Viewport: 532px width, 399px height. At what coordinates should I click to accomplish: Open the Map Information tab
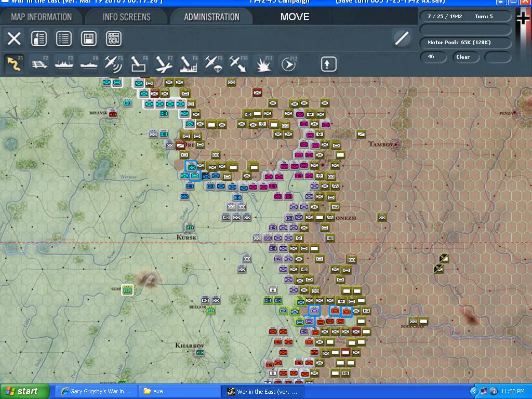(x=41, y=17)
